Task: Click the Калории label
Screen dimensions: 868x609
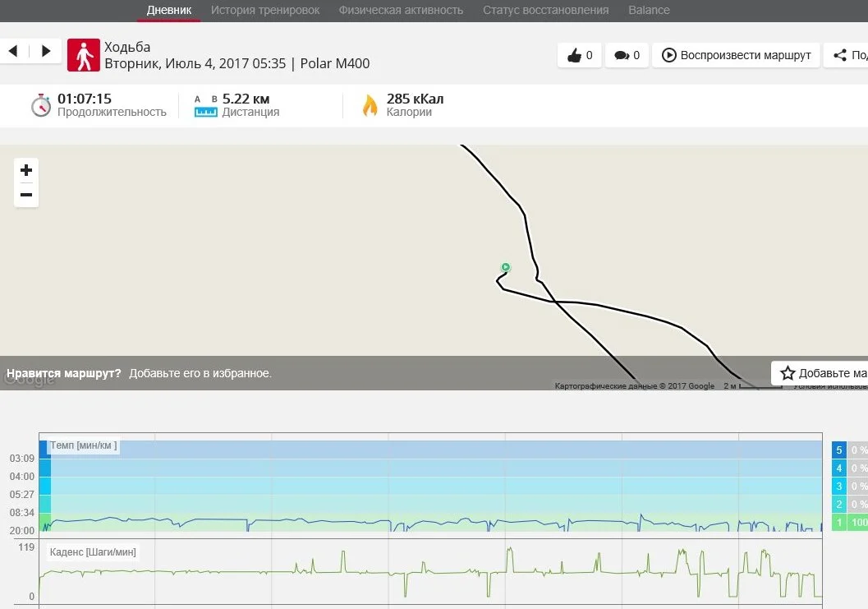Action: click(x=409, y=112)
